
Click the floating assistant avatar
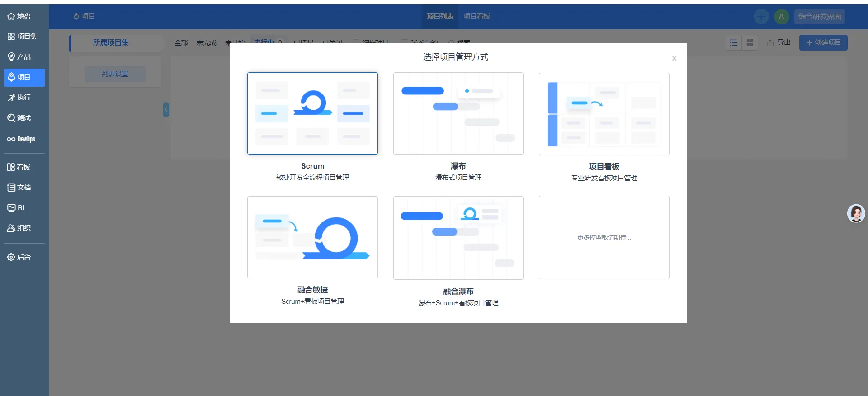856,213
